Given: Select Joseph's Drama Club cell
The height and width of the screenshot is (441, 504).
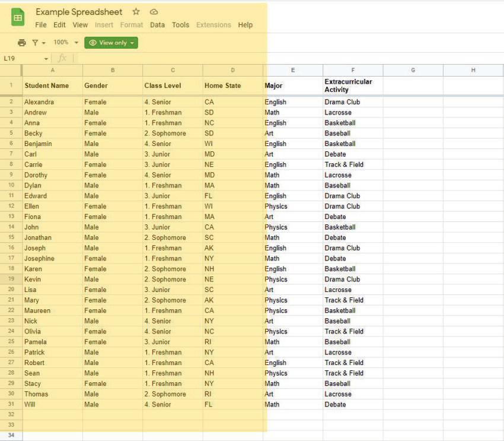Looking at the screenshot, I should point(353,248).
